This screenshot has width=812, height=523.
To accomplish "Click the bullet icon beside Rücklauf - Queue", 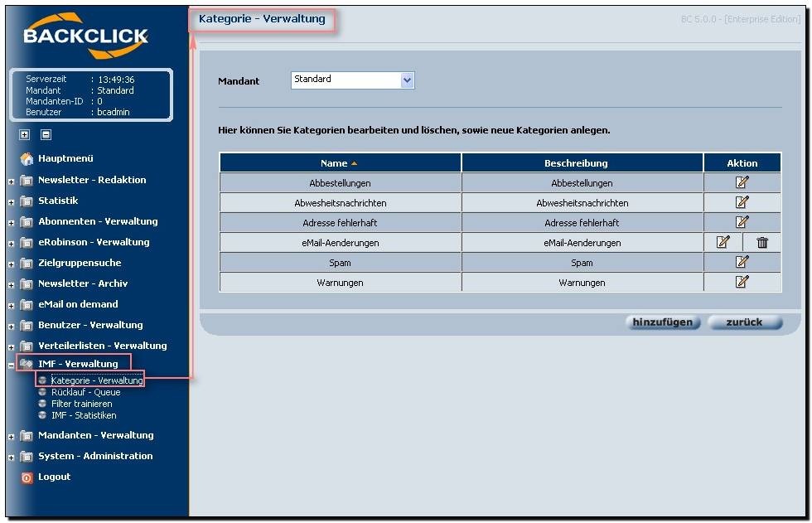I will pos(42,392).
